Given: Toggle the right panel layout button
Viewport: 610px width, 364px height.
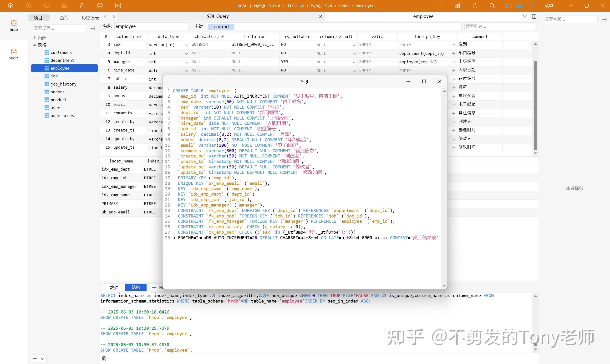Looking at the screenshot, I should [x=530, y=5].
